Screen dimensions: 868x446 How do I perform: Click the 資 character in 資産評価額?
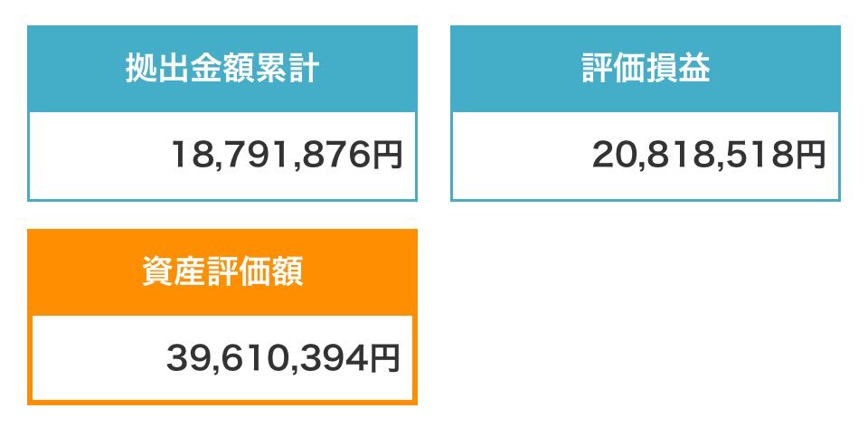click(x=157, y=272)
